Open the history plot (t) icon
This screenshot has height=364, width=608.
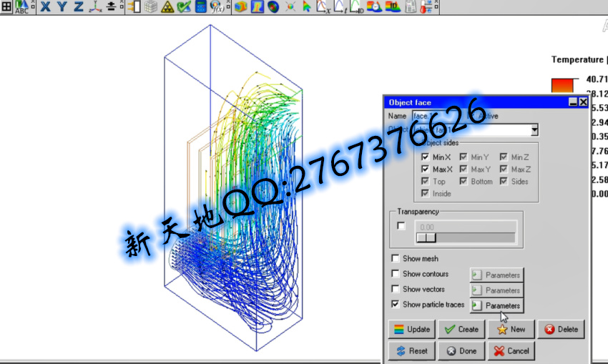pos(340,6)
